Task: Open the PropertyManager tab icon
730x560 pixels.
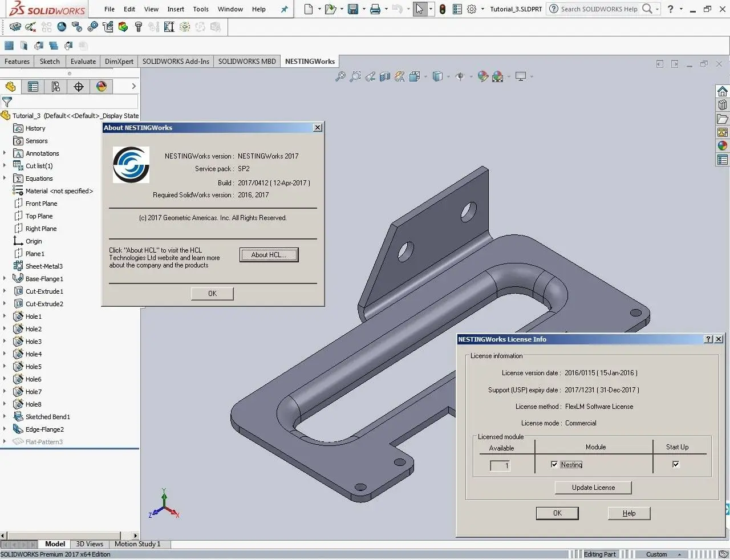Action: point(33,87)
